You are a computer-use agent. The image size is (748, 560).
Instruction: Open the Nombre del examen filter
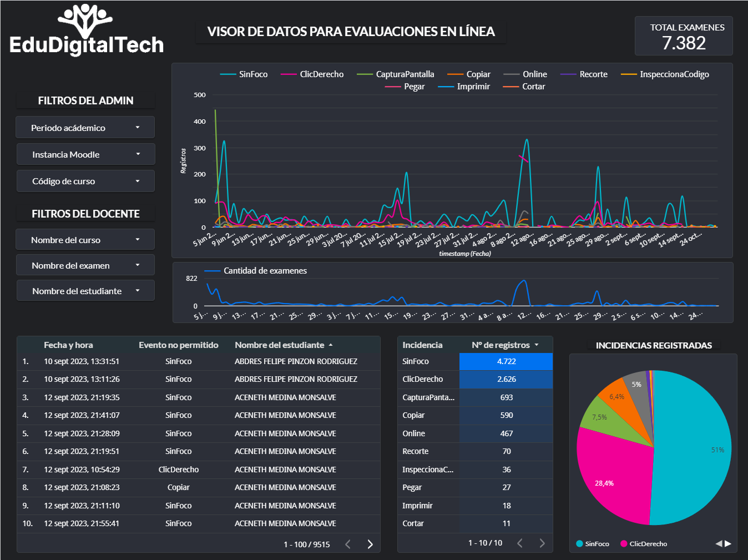tap(85, 265)
